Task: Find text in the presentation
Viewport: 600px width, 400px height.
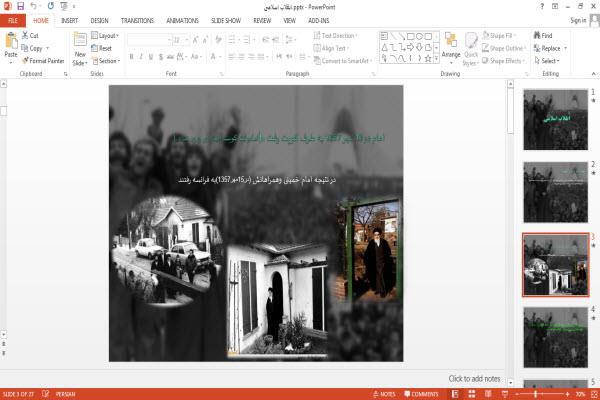Action: coord(543,36)
